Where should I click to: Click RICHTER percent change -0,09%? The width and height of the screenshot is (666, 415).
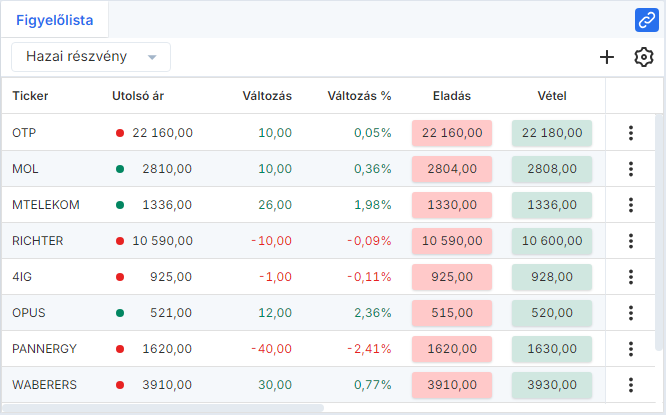pyautogui.click(x=369, y=241)
